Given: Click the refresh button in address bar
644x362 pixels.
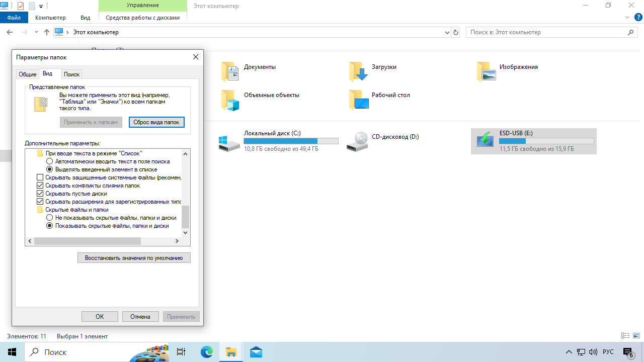Looking at the screenshot, I should point(456,32).
